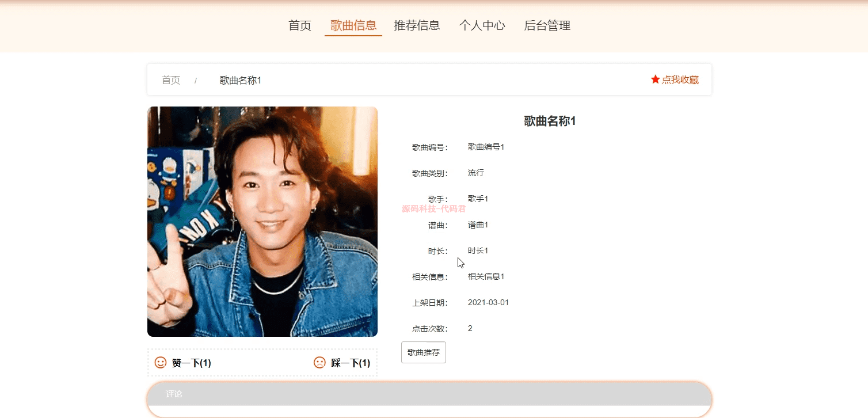
Task: Click the smiley face icon for 赞一下
Action: (161, 363)
